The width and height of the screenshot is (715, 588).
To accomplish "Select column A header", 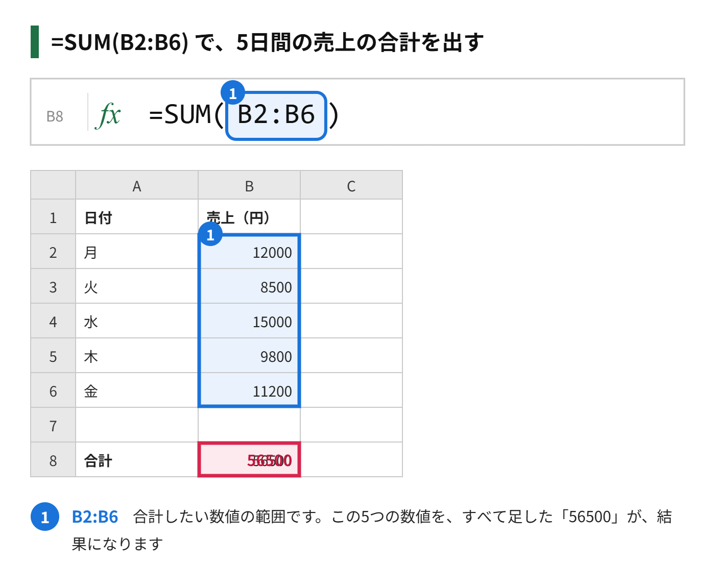I will 137,185.
